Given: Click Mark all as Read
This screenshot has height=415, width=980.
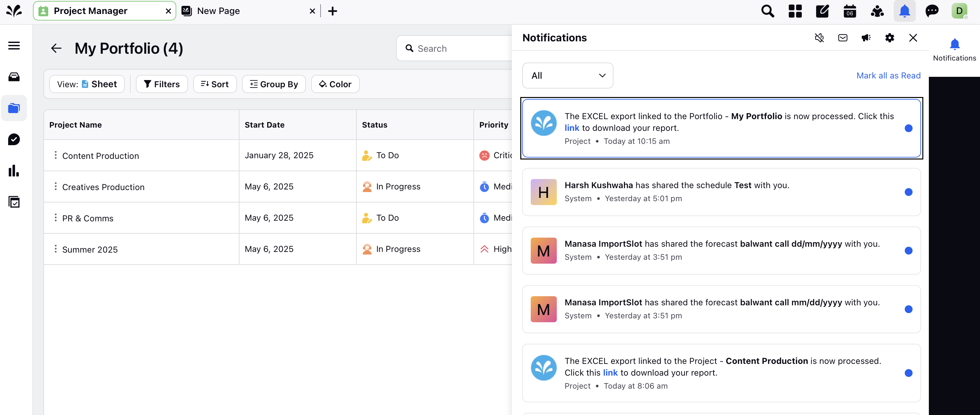Looking at the screenshot, I should pos(888,76).
